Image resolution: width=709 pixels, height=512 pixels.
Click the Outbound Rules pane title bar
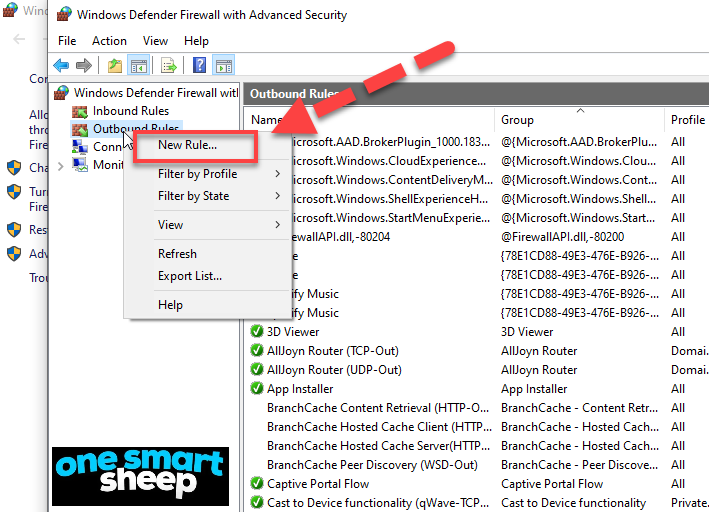point(476,94)
